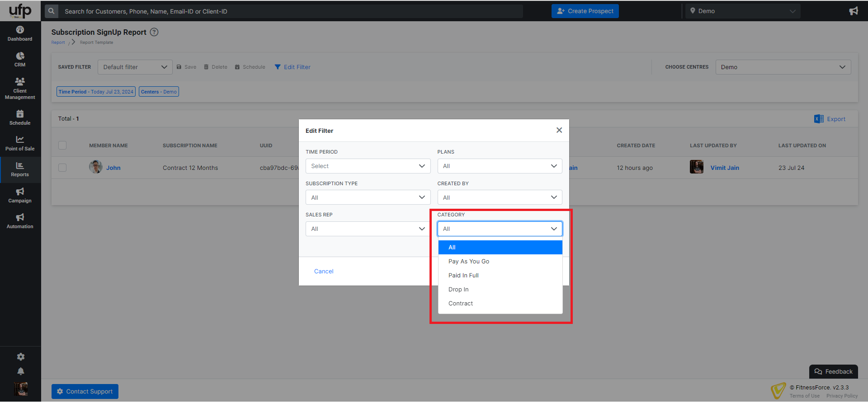Pick the Drop In category option
Viewport: 868px width, 403px height.
pos(458,290)
